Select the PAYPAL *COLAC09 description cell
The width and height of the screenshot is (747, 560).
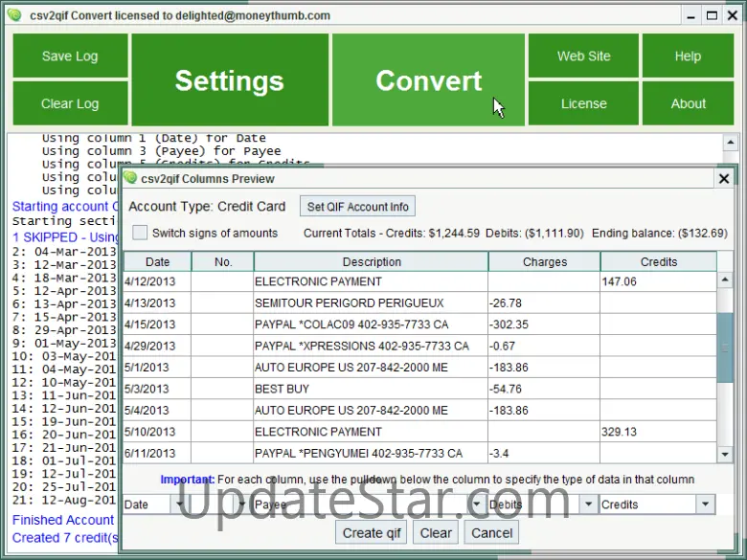pos(371,325)
